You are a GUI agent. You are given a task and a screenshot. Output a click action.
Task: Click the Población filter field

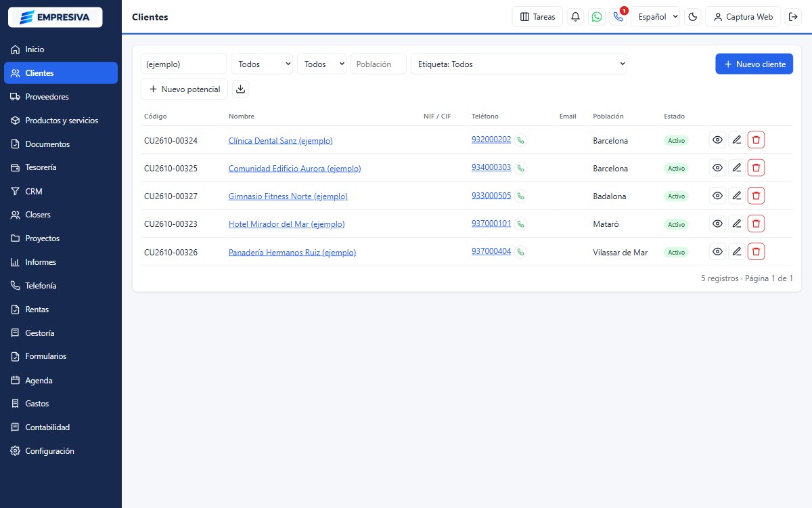(378, 64)
